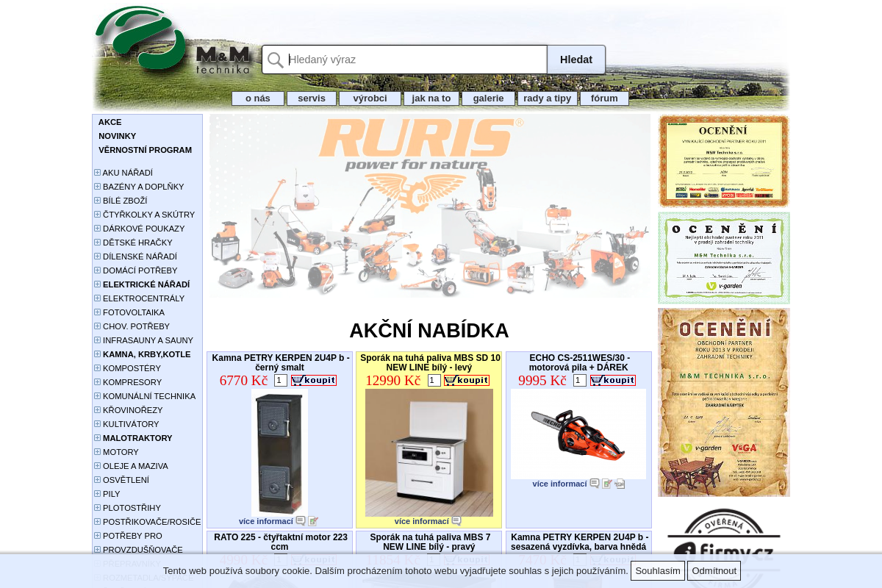Open the výrobci menu item
882x588 pixels.
pos(370,98)
